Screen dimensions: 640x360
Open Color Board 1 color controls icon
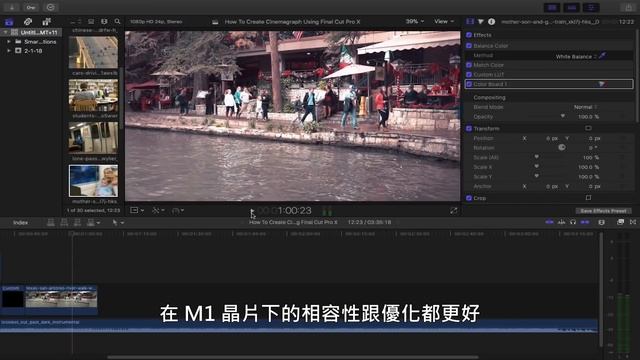click(x=601, y=84)
